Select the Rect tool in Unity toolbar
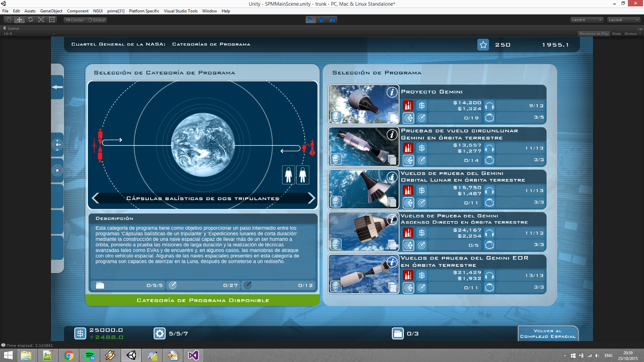This screenshot has width=644, height=362. [x=52, y=20]
